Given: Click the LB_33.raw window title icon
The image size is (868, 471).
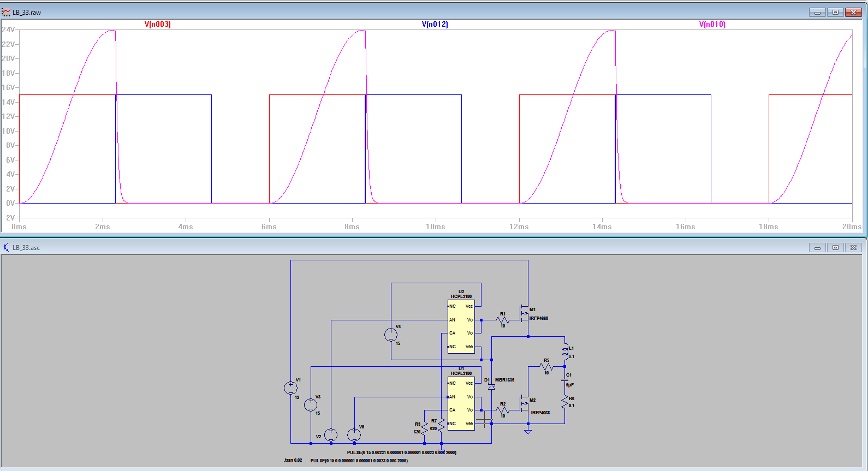Looking at the screenshot, I should pos(7,12).
